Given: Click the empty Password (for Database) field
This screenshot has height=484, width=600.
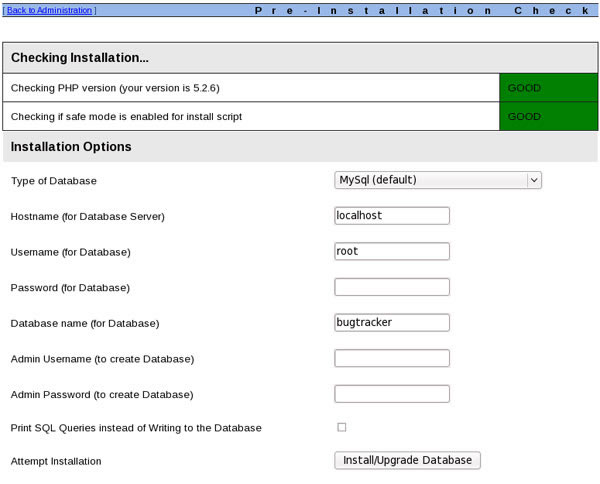Looking at the screenshot, I should point(392,287).
